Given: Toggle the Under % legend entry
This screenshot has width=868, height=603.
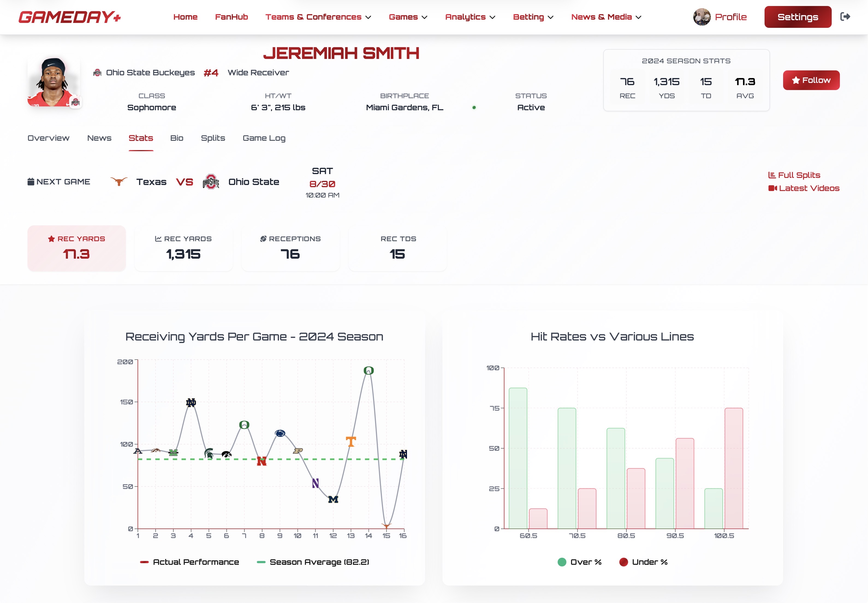Looking at the screenshot, I should coord(644,562).
